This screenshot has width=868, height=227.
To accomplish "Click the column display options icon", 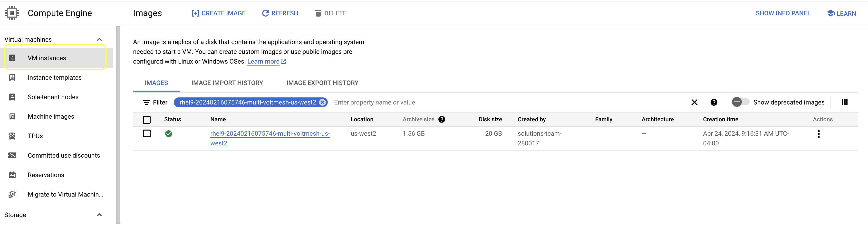I will pos(844,102).
